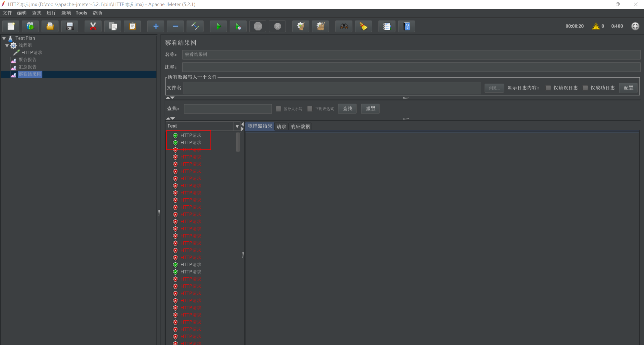The width and height of the screenshot is (644, 345).
Task: Click the green Start test button
Action: [x=218, y=26]
